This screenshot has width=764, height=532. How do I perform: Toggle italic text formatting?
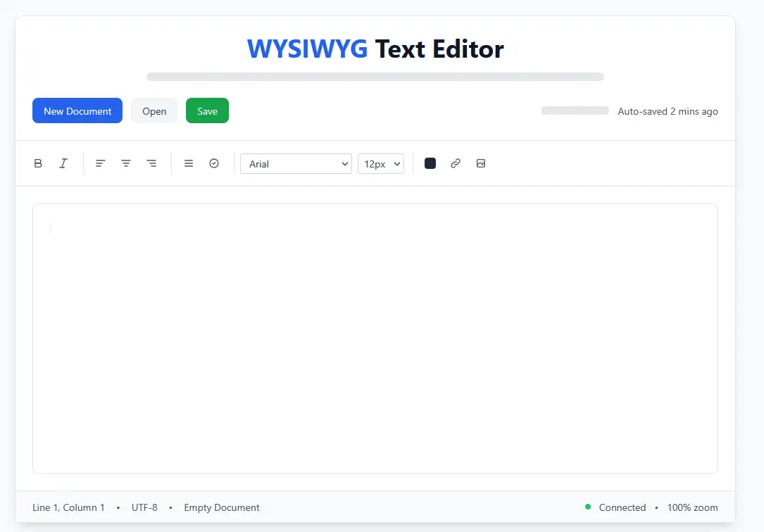63,163
